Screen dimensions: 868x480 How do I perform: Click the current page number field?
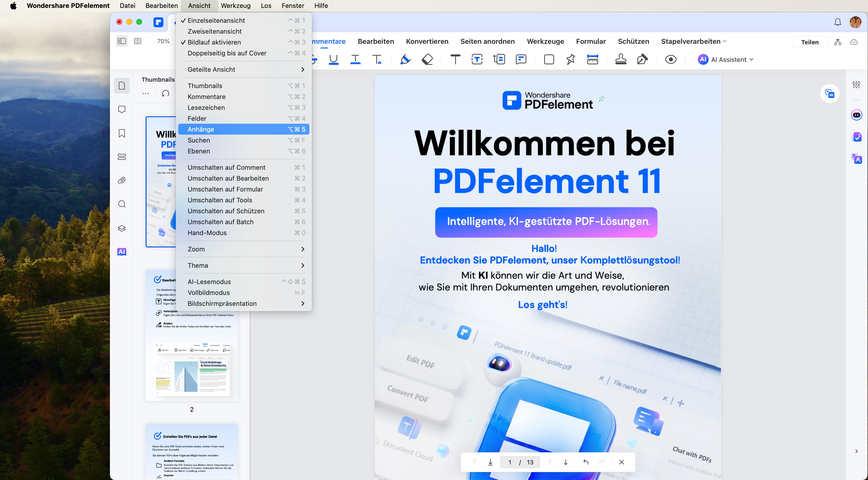[x=510, y=462]
